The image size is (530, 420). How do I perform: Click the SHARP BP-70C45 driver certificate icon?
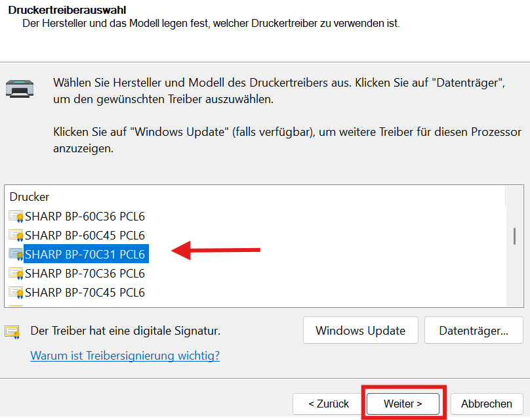[16, 292]
